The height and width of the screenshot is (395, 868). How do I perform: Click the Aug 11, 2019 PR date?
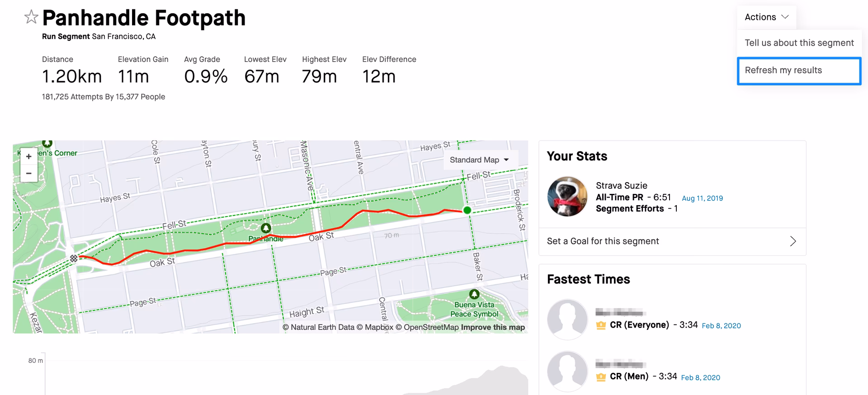click(x=702, y=198)
